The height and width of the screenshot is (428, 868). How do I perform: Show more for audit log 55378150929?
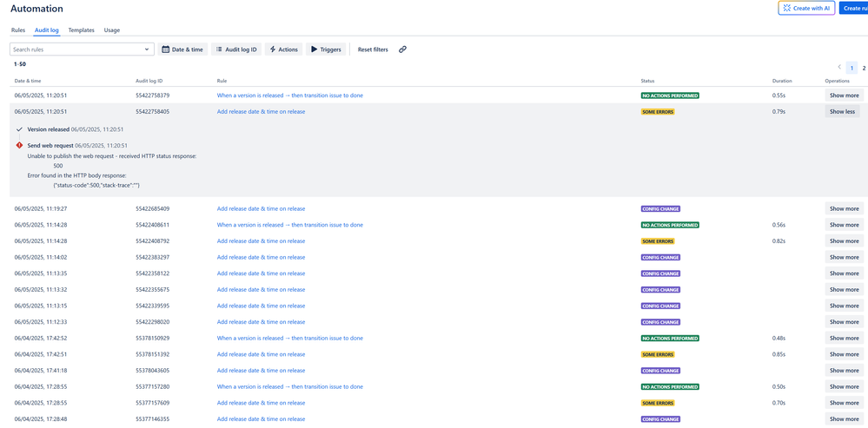click(845, 338)
